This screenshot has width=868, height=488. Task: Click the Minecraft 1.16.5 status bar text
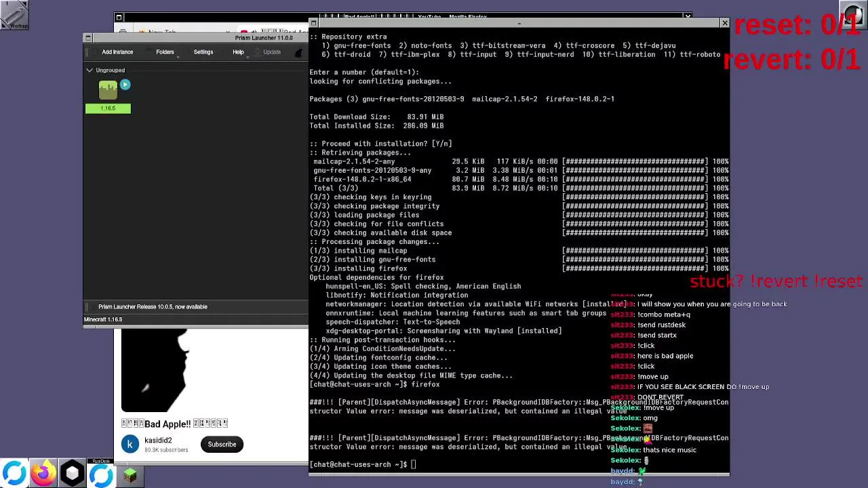(103, 320)
